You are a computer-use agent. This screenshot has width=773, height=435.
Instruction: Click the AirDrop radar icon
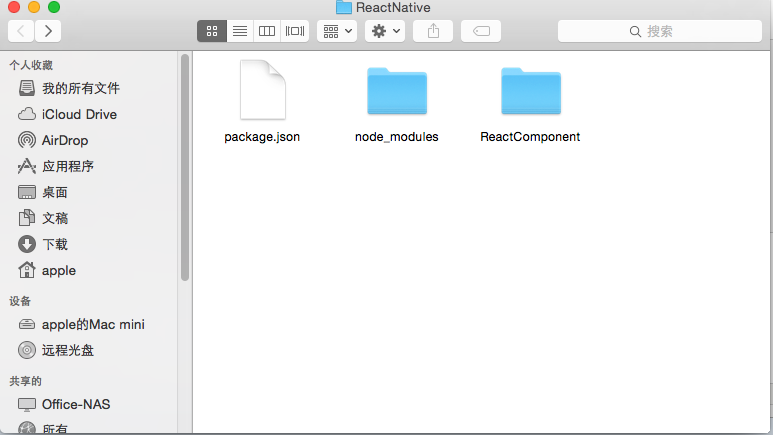click(x=27, y=140)
